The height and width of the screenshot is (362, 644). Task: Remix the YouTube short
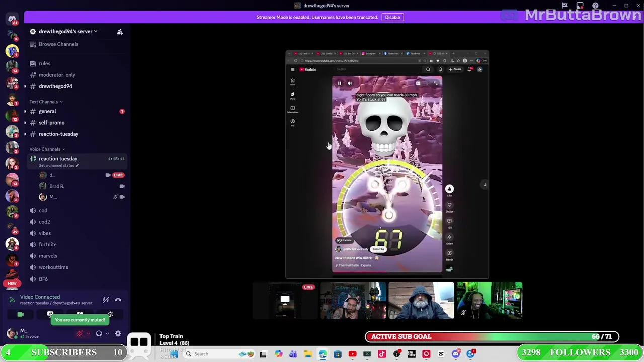point(449,253)
